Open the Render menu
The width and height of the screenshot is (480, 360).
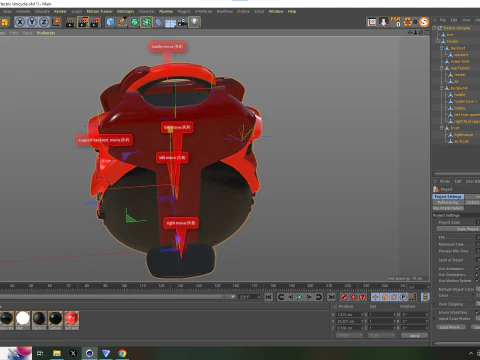tap(60, 11)
